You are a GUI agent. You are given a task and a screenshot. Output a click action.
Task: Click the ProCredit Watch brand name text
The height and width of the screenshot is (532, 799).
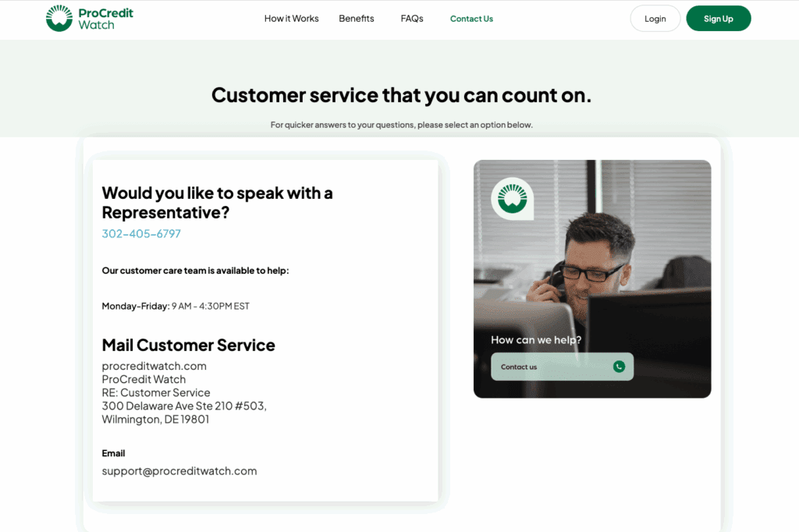pyautogui.click(x=105, y=19)
